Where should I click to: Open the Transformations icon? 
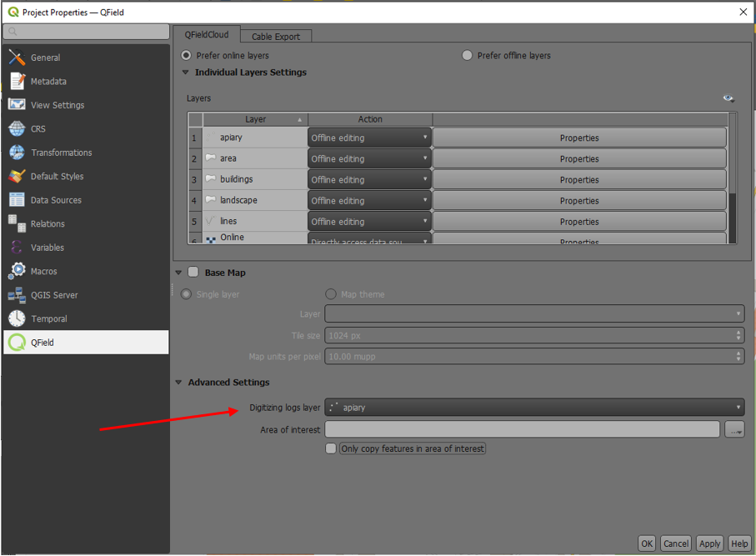coord(17,153)
